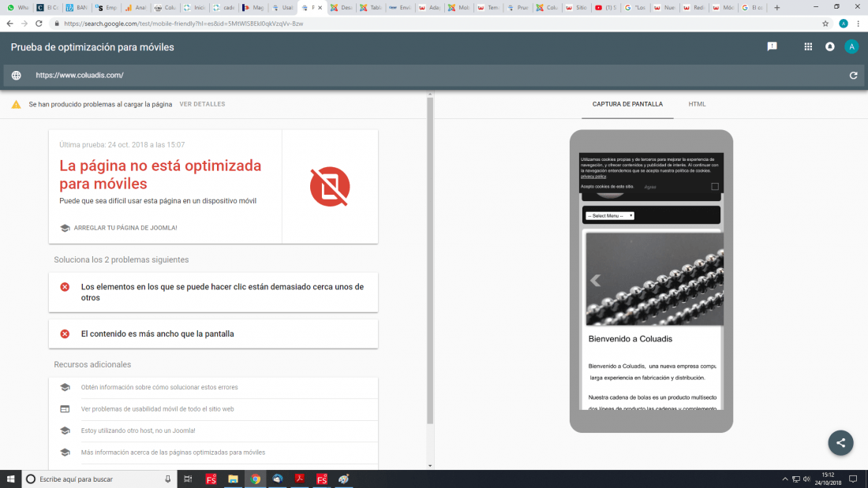The height and width of the screenshot is (488, 868).
Task: Click the 'Última prueba: 24 oct. 2018' text
Action: 122,145
